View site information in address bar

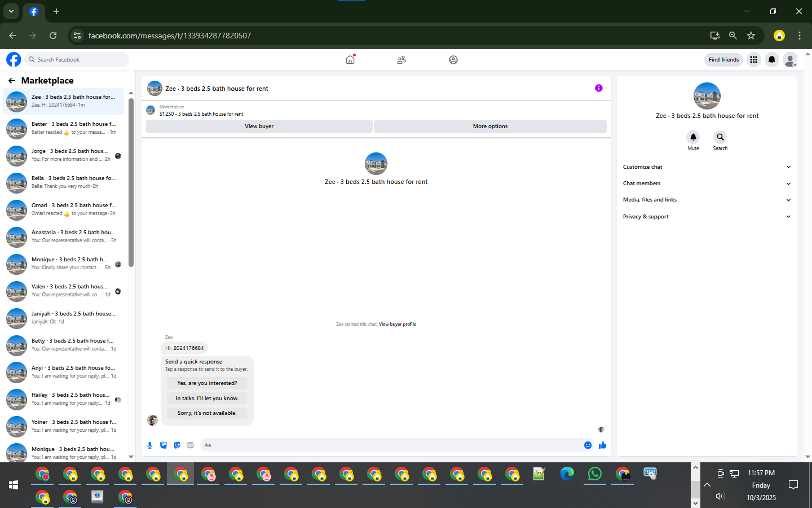(77, 36)
